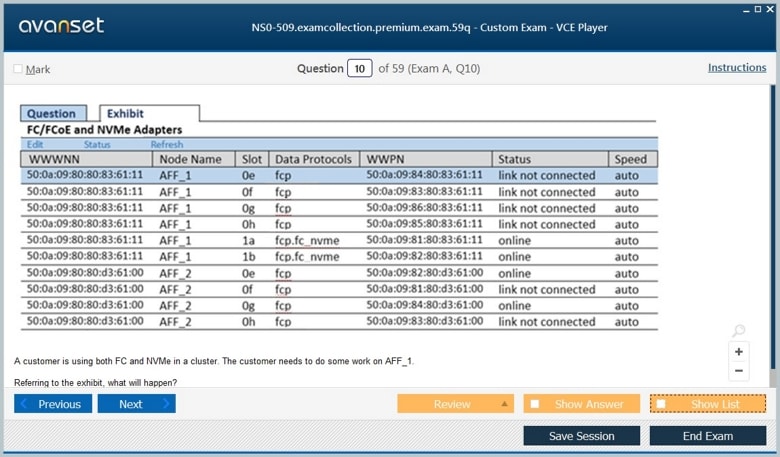
Task: Click slot 1b in the table
Action: tap(249, 257)
